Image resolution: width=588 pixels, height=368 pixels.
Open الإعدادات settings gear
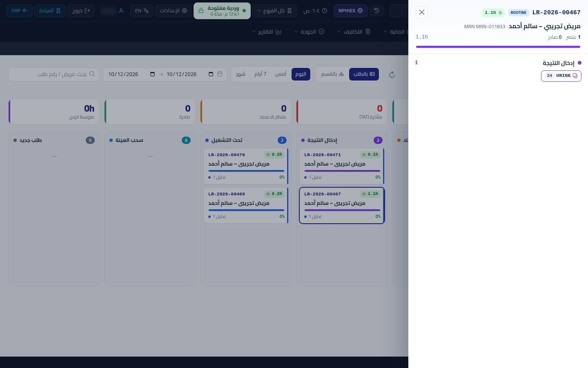click(174, 11)
